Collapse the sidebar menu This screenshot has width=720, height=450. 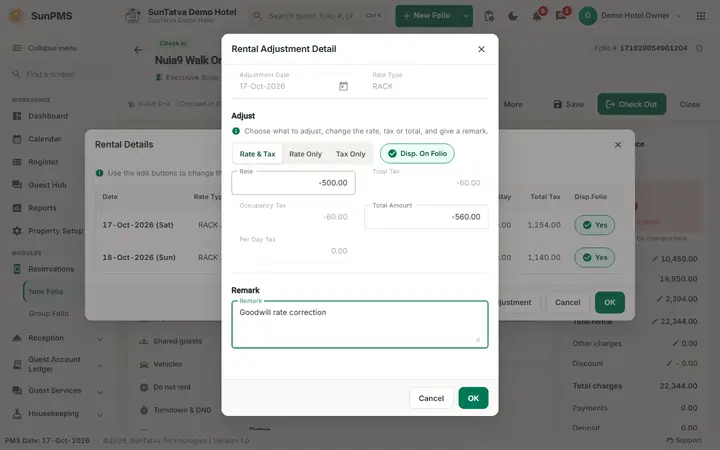[45, 48]
